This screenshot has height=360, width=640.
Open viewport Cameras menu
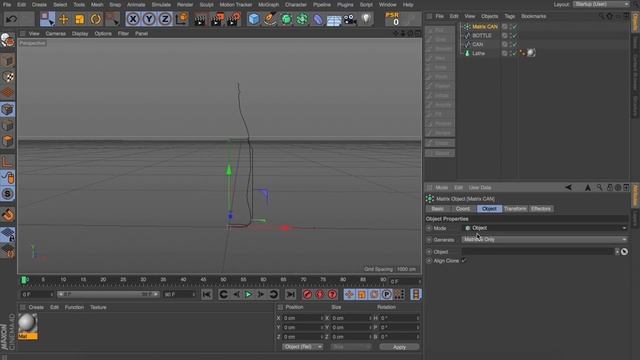(56, 33)
